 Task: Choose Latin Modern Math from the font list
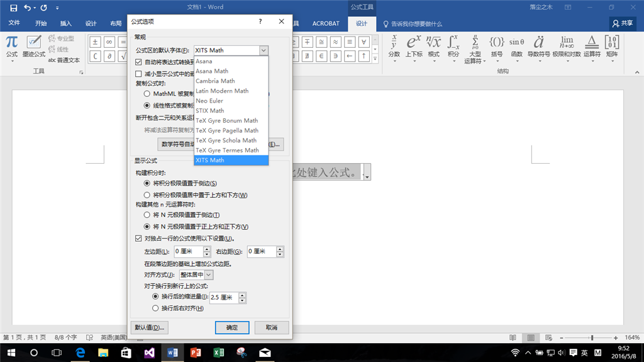(x=231, y=91)
